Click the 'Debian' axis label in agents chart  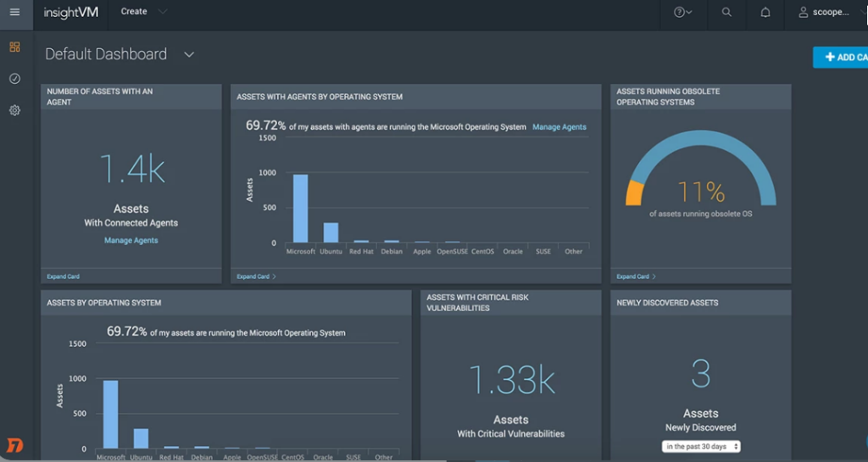point(392,251)
